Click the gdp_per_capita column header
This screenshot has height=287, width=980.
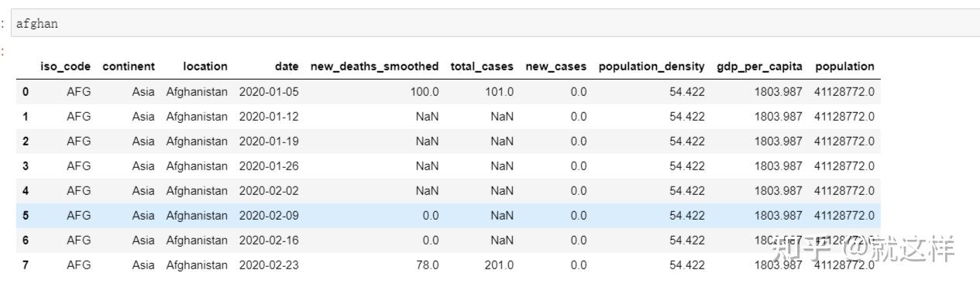pyautogui.click(x=759, y=67)
